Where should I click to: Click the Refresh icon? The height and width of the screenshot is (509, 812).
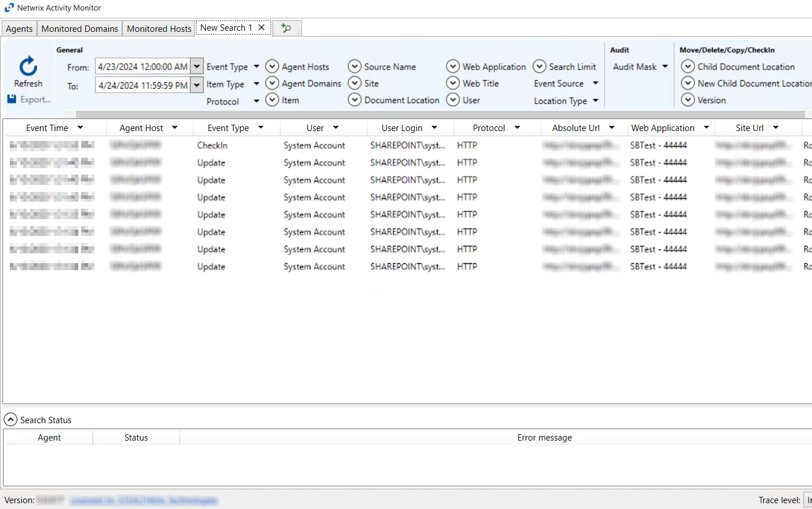(28, 66)
